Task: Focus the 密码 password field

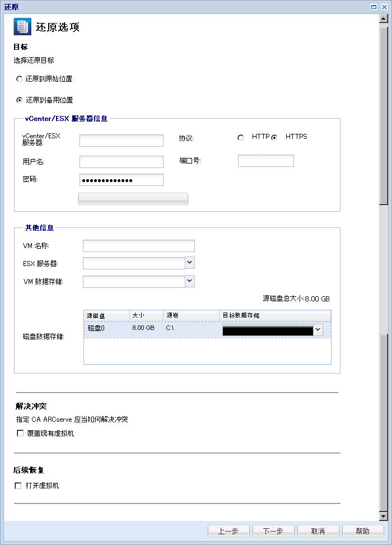Action: [x=122, y=180]
